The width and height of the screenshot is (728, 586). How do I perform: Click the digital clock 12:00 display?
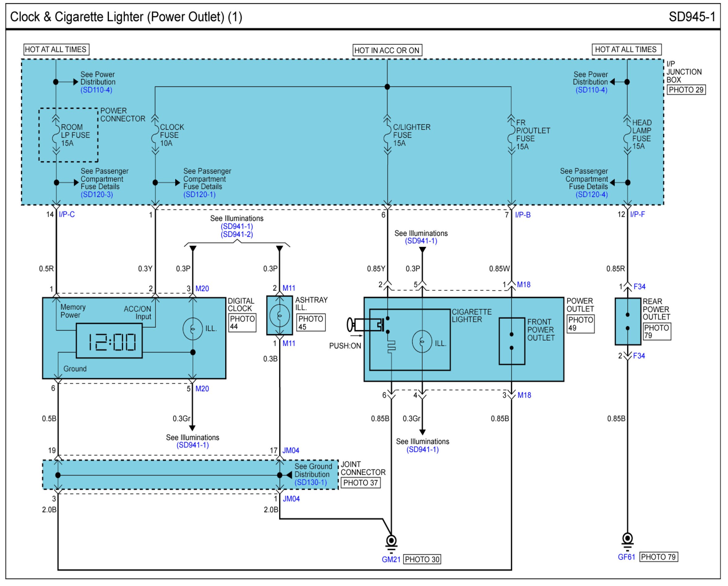[x=109, y=341]
